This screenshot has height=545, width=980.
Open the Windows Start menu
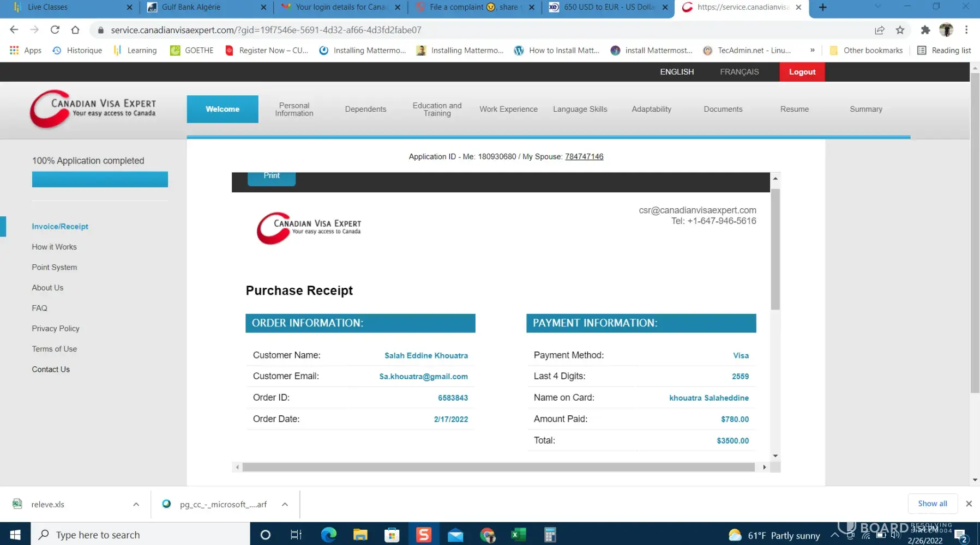(15, 535)
